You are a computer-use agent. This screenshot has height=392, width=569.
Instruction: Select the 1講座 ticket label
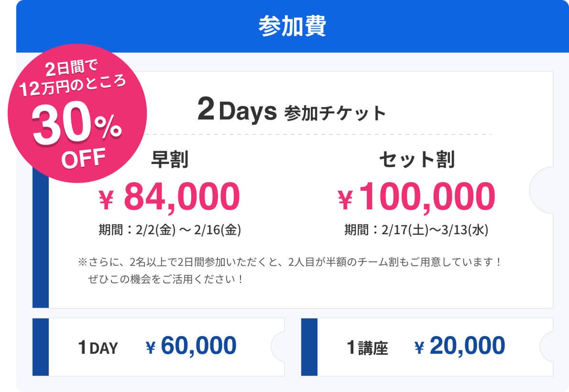[367, 348]
